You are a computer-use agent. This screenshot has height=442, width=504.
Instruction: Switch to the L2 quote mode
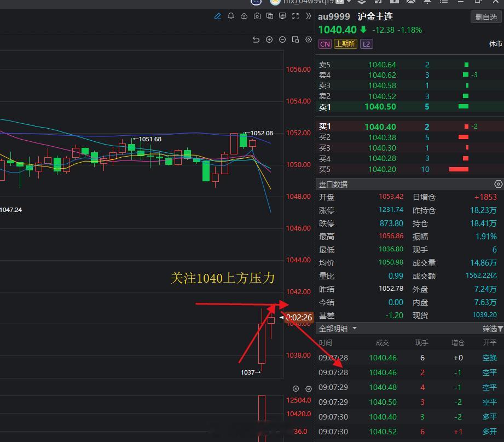[366, 43]
